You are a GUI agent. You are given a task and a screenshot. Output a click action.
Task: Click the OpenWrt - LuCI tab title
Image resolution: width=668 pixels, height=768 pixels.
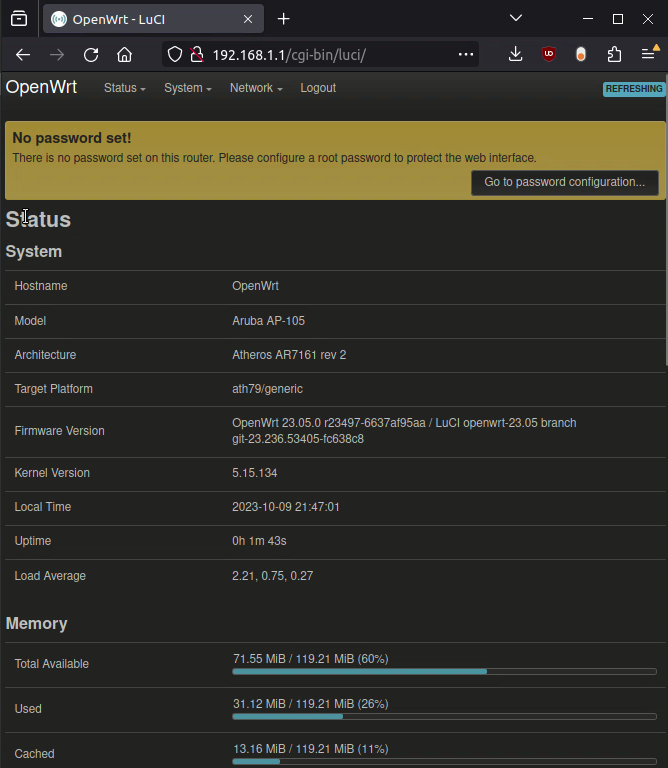tap(119, 20)
